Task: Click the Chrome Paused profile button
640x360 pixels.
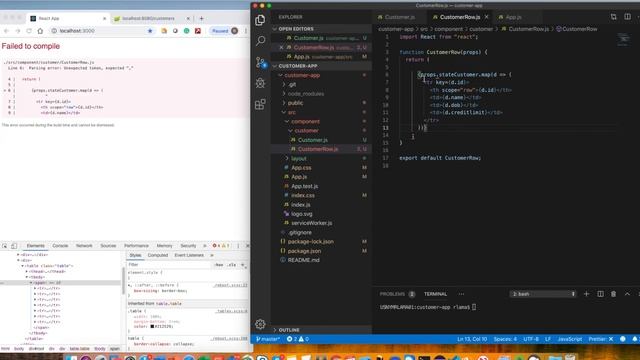Action: coord(224,31)
